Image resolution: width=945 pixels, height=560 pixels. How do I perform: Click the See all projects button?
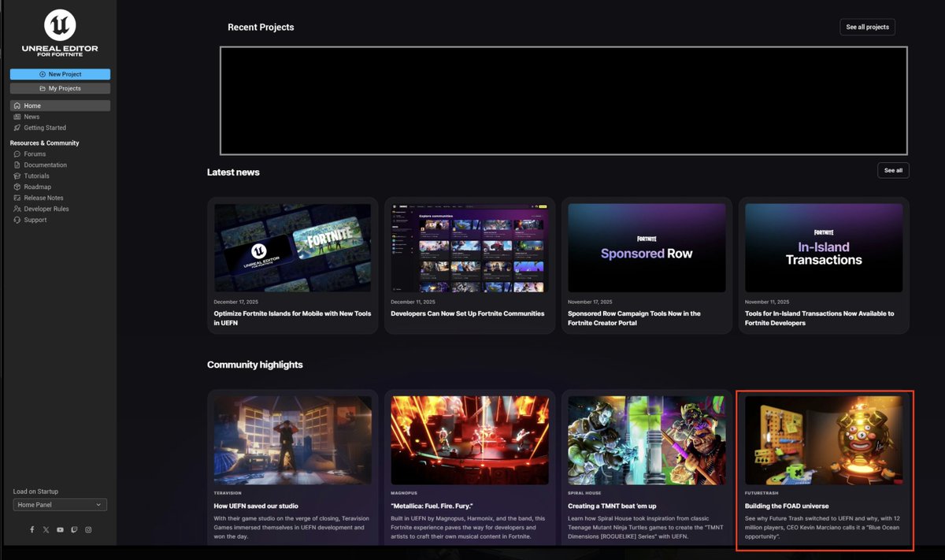tap(867, 27)
